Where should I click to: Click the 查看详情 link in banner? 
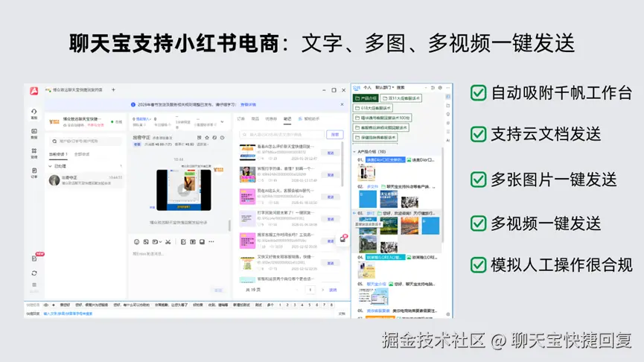(x=248, y=105)
